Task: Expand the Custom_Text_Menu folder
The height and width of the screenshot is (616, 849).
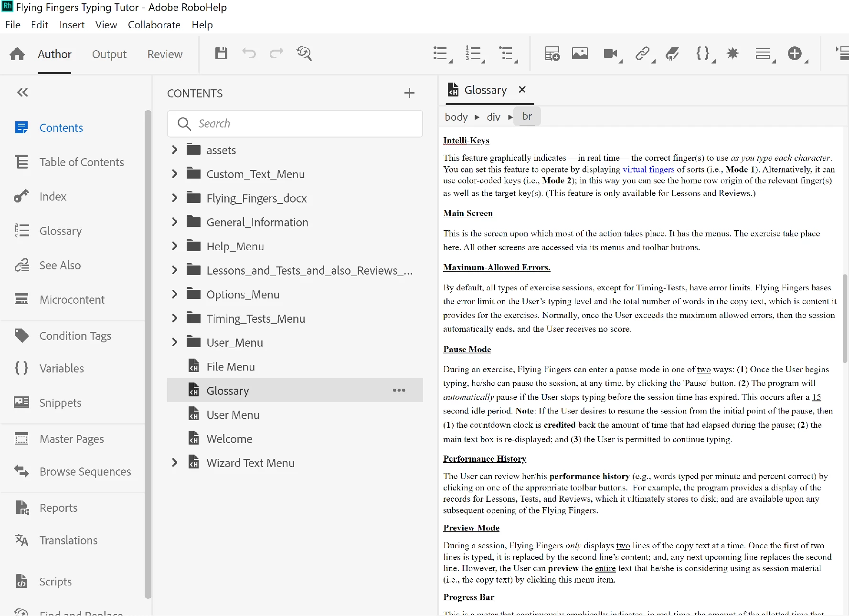Action: (174, 174)
